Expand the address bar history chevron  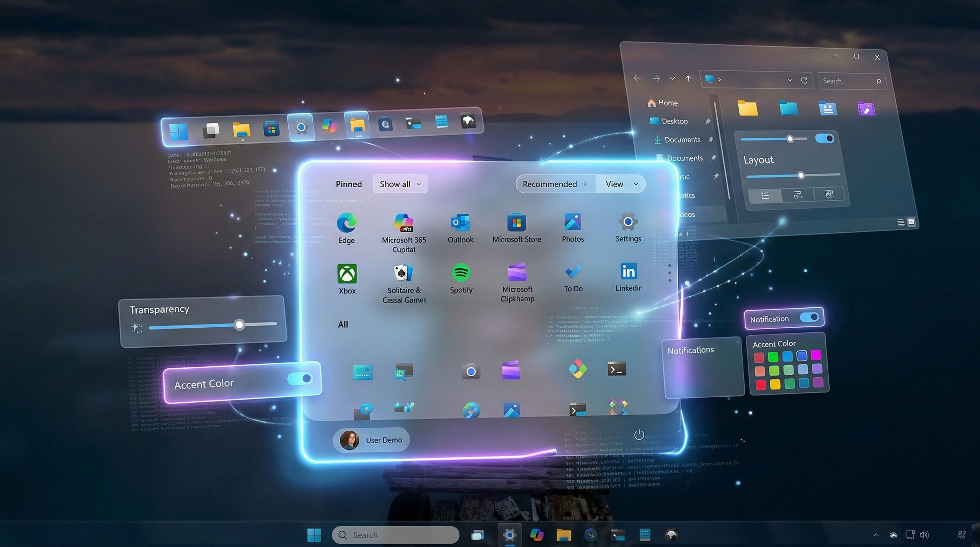789,80
